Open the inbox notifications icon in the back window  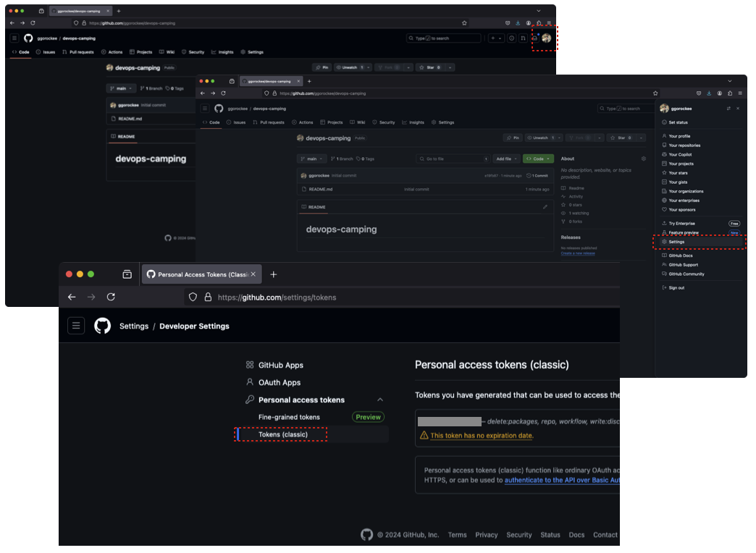[534, 38]
